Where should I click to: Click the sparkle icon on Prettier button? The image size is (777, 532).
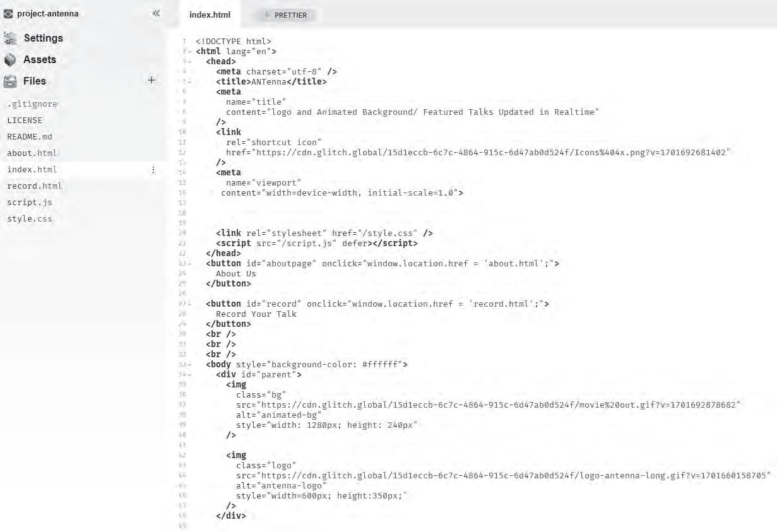click(x=266, y=15)
